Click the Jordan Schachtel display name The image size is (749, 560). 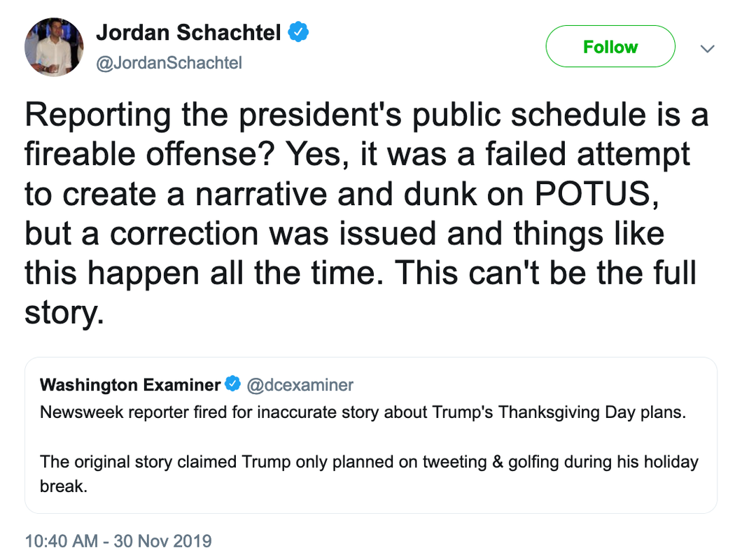188,31
